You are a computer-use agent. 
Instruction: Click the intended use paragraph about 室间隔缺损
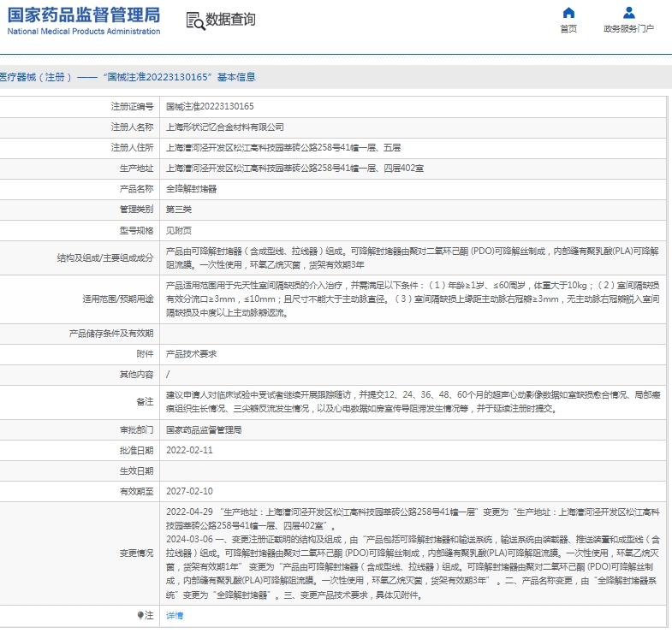413,299
